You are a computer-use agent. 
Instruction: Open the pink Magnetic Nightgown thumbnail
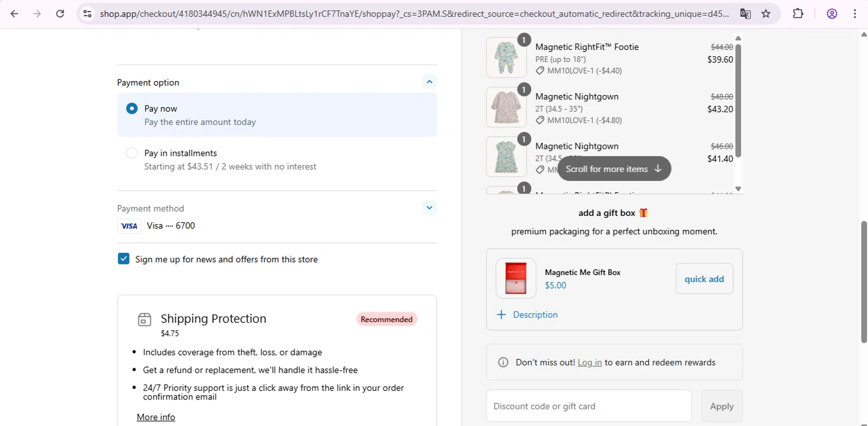point(506,107)
